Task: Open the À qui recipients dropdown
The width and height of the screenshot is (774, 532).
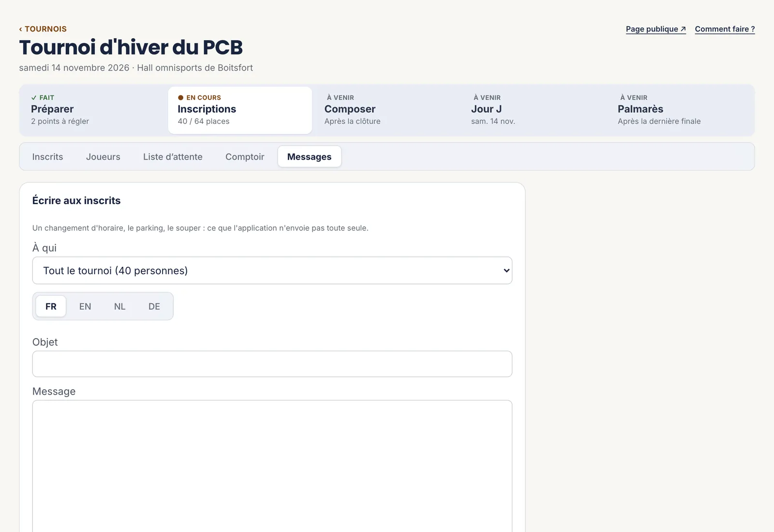Action: tap(272, 270)
